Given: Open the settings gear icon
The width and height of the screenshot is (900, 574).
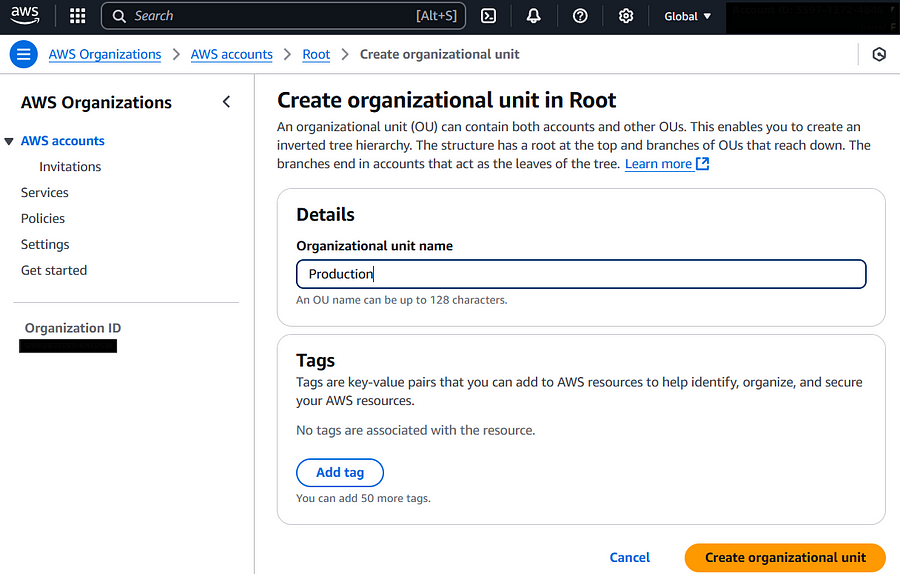Looking at the screenshot, I should click(x=626, y=16).
